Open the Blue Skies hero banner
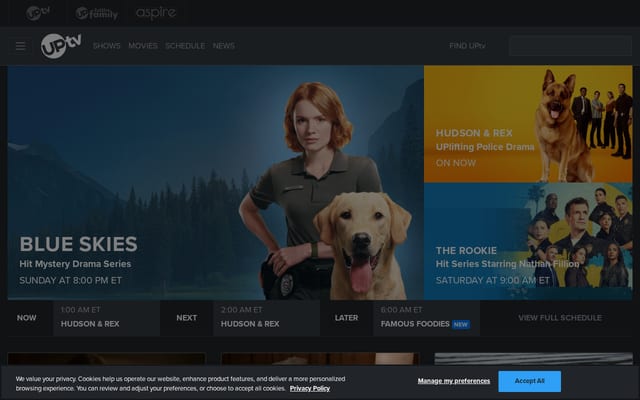This screenshot has height=400, width=640. (216, 182)
